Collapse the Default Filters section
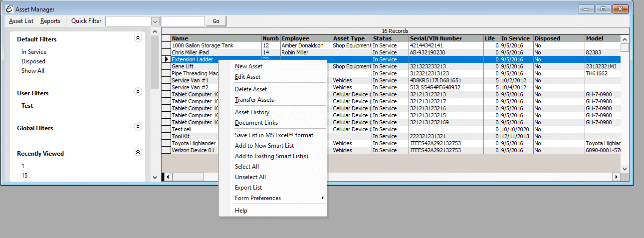Image resolution: width=644 pixels, height=238 pixels. pyautogui.click(x=138, y=38)
